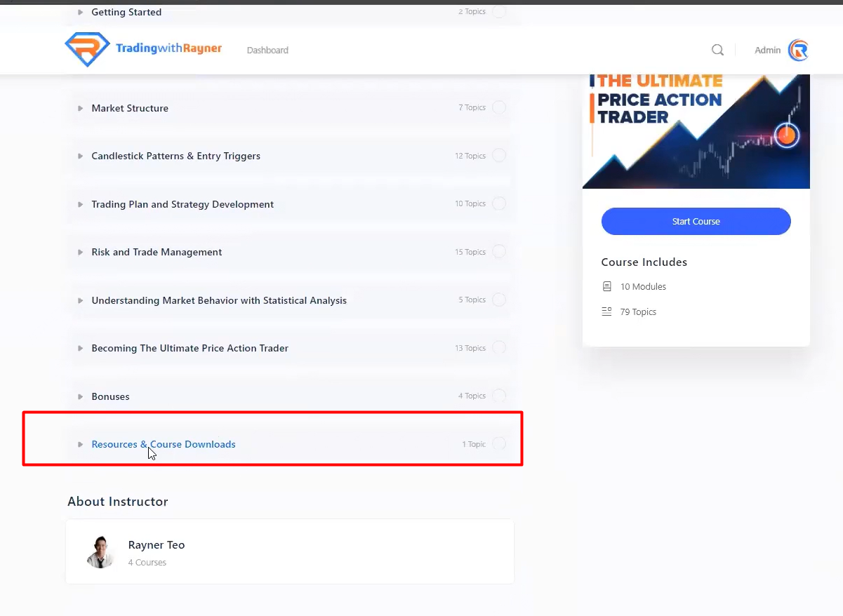This screenshot has height=616, width=843.
Task: Click "13 Topics" in Becoming Ultimate Trader row
Action: (x=470, y=348)
